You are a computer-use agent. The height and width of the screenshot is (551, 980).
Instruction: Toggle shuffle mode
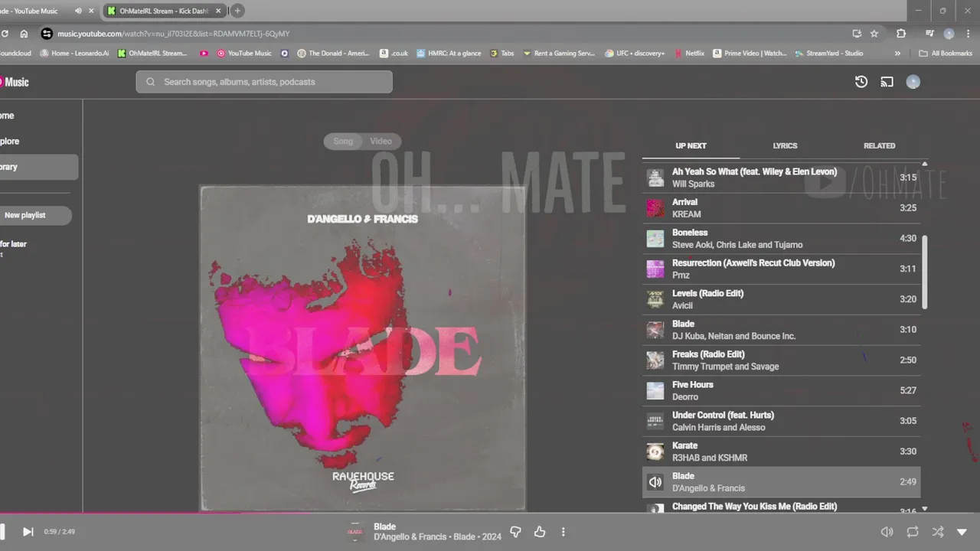938,532
